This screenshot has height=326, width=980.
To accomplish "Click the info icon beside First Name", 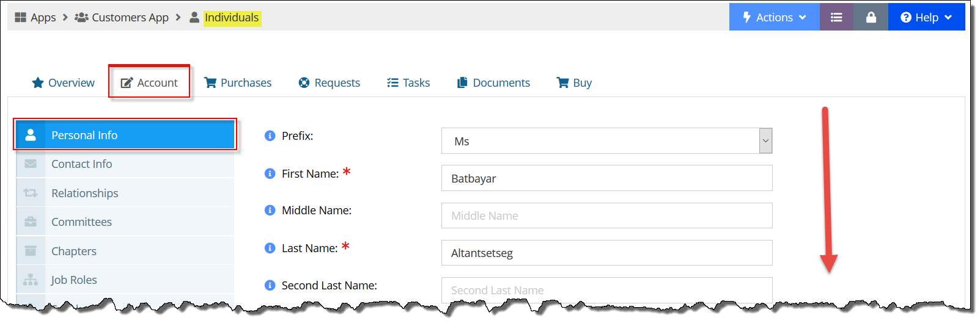I will click(270, 173).
